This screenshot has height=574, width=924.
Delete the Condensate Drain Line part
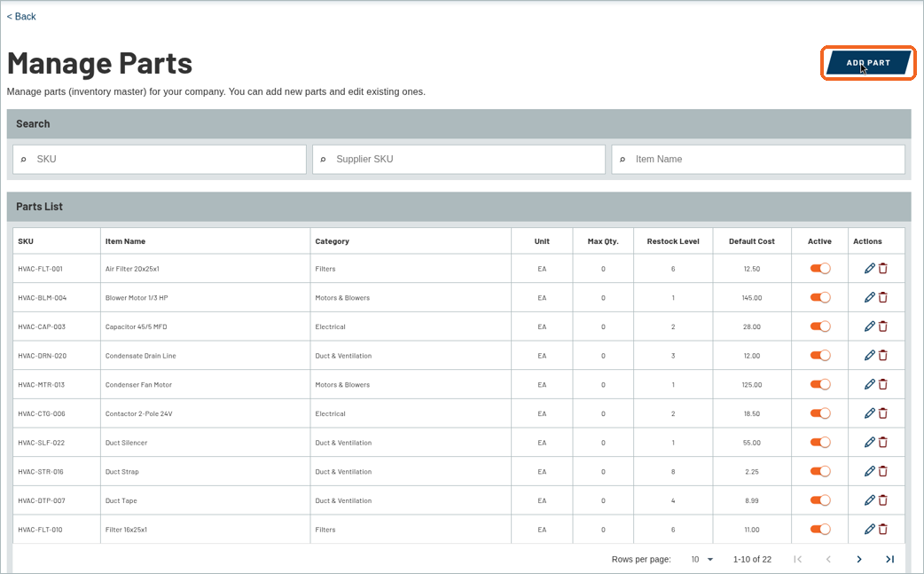(x=882, y=355)
